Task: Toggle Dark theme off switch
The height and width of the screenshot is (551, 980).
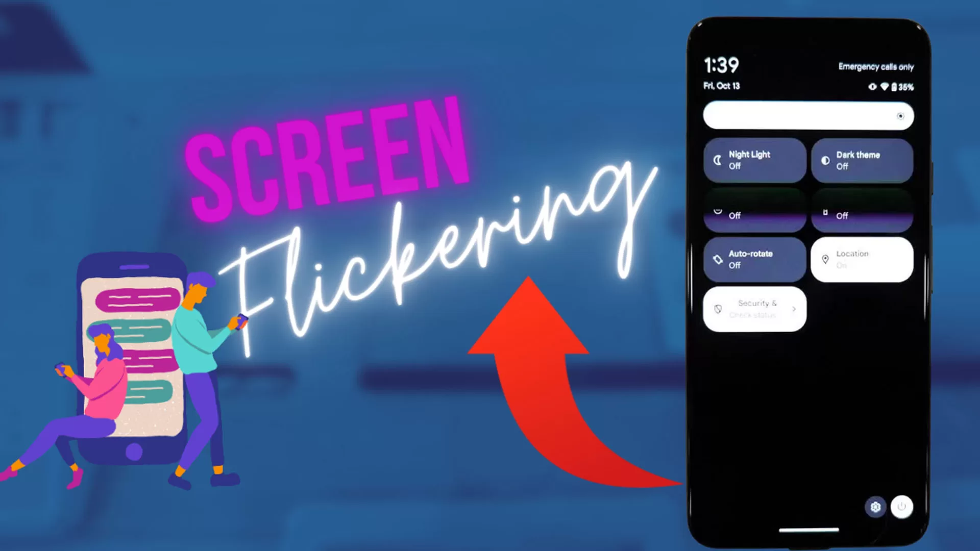Action: [860, 160]
